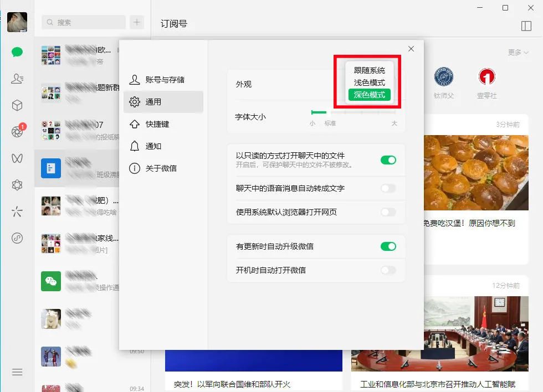543x392 pixels.
Task: Open article 工业和信息化部与北京市召开
Action: (438, 384)
